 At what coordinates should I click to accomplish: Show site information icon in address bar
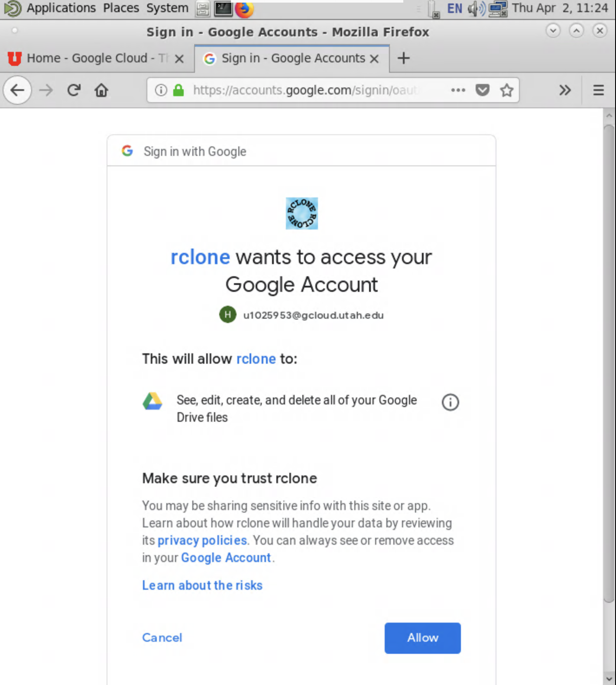tap(161, 90)
